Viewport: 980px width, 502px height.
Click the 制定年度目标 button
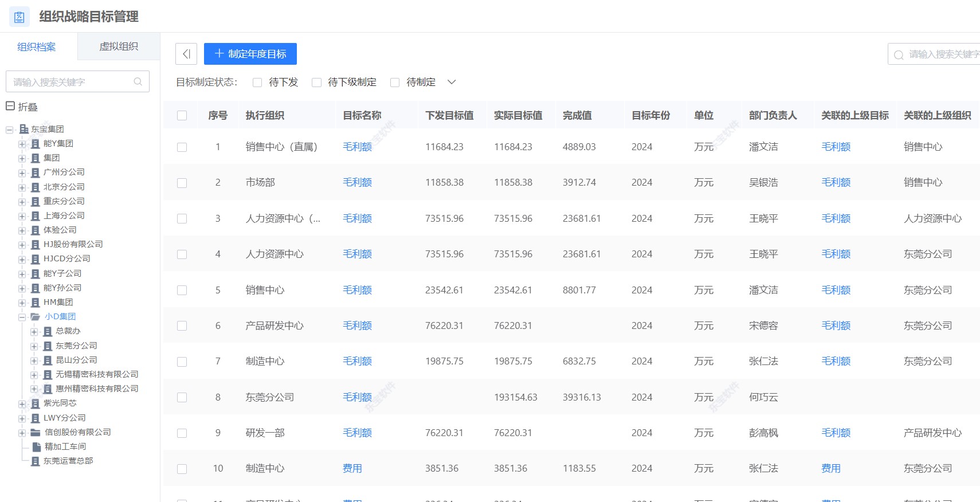click(250, 54)
